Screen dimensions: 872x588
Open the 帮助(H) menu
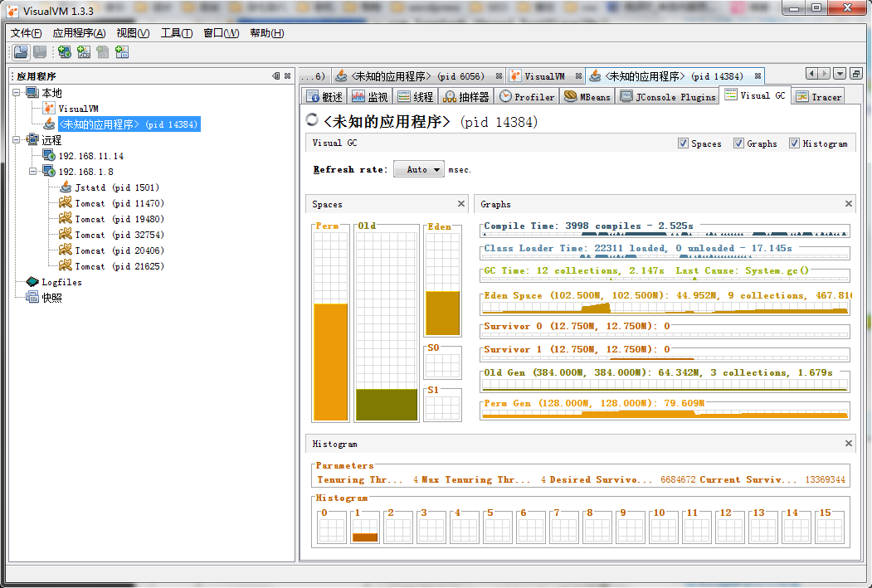point(267,33)
